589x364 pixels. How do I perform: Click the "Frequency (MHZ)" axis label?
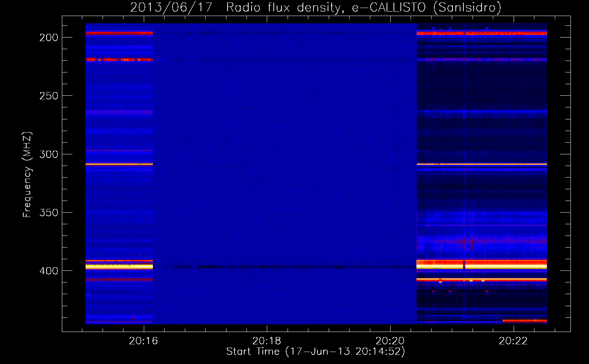click(x=27, y=175)
